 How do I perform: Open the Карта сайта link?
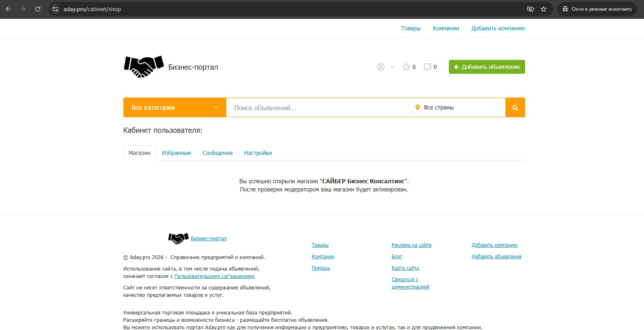pyautogui.click(x=405, y=268)
